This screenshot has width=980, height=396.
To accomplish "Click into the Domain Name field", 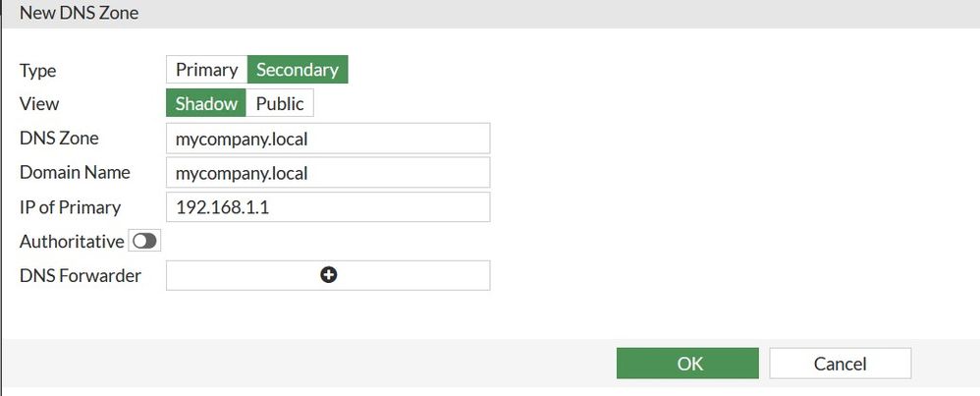I will click(328, 173).
